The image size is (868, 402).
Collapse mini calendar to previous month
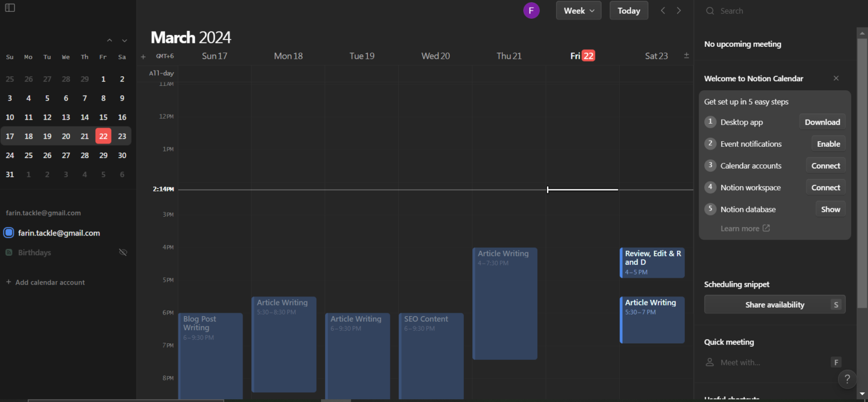coord(110,41)
